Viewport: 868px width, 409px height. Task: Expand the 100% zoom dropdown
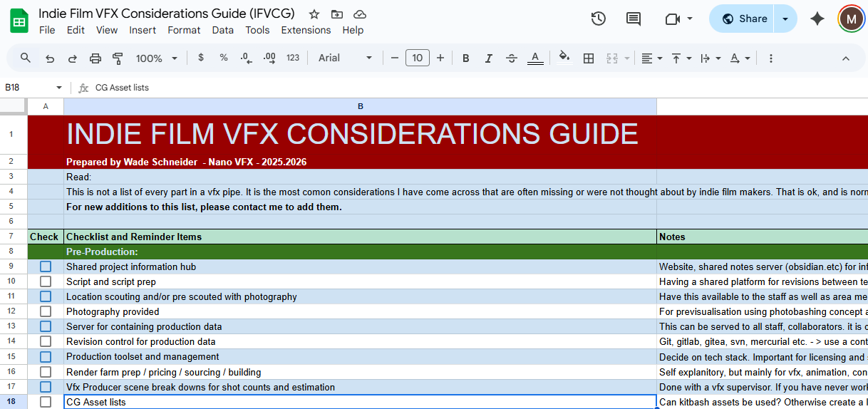(x=156, y=58)
